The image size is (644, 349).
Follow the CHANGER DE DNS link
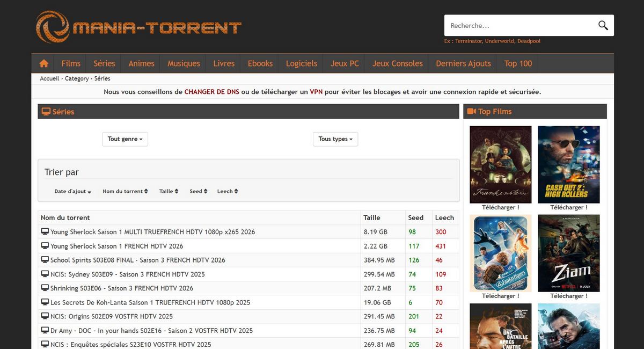tap(211, 92)
